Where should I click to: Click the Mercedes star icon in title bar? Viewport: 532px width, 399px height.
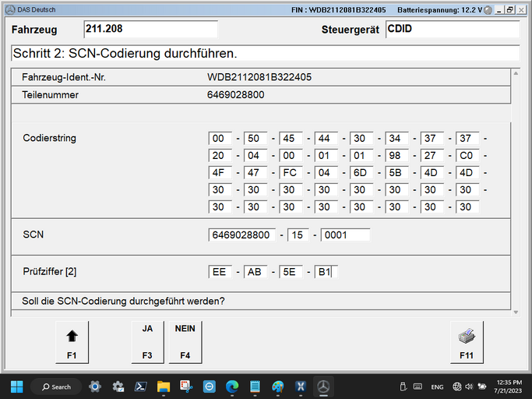pyautogui.click(x=11, y=10)
